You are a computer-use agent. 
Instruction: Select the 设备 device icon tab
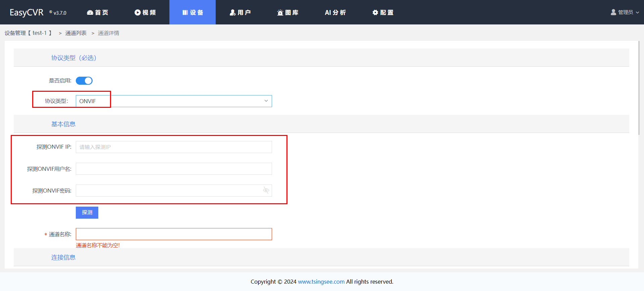point(185,12)
